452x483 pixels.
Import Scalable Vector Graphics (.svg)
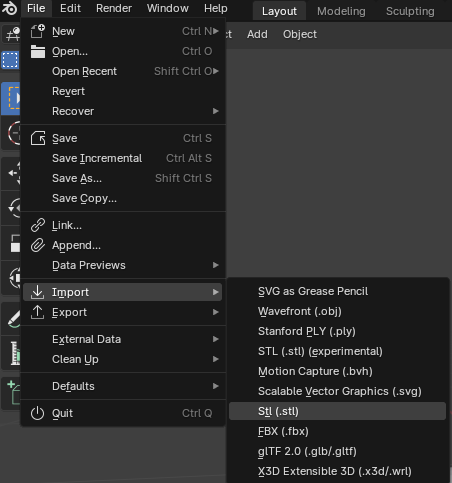(x=337, y=391)
